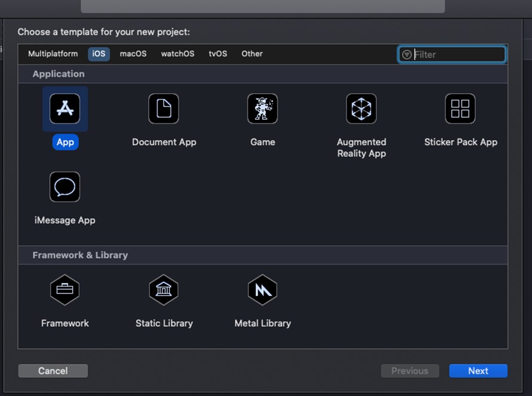Show the tvOS templates tab
Screen dimensions: 532x396
[218, 54]
